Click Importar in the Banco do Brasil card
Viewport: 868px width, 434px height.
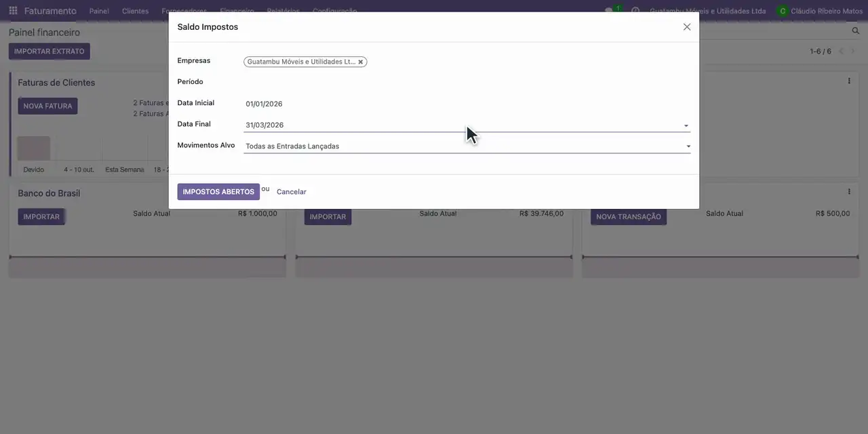pyautogui.click(x=41, y=217)
